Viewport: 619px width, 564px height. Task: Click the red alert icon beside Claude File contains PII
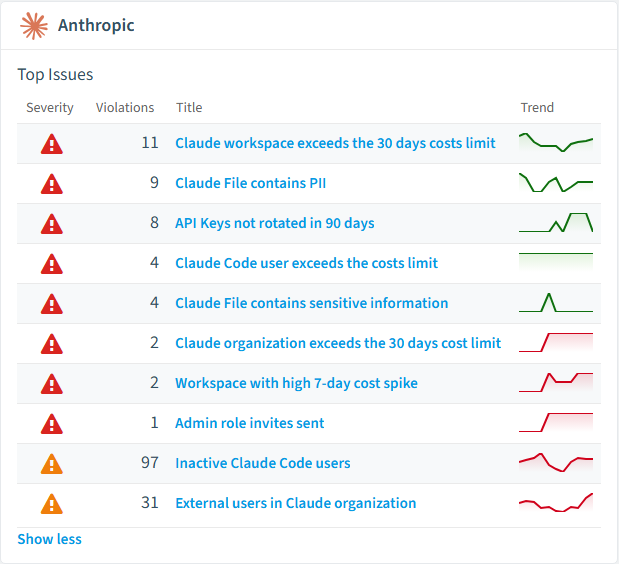tap(52, 184)
